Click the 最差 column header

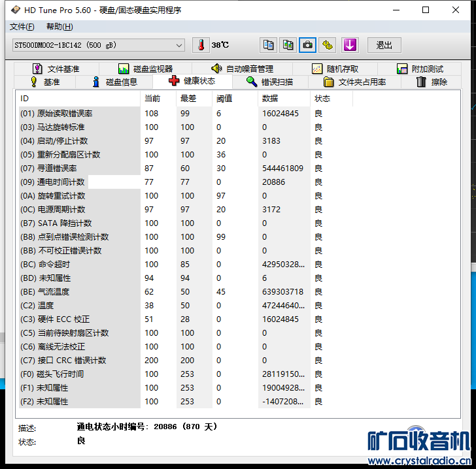(194, 99)
